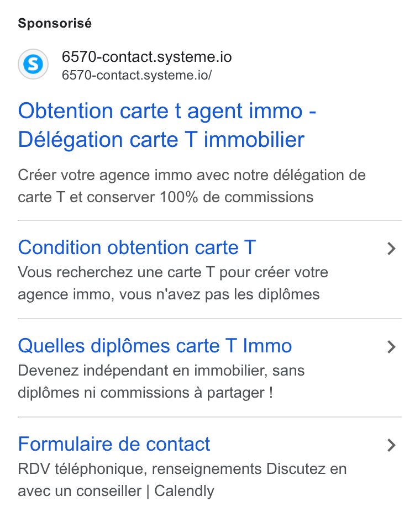The width and height of the screenshot is (420, 528).
Task: Click the blue systeme.io favicon logo
Action: 33,64
